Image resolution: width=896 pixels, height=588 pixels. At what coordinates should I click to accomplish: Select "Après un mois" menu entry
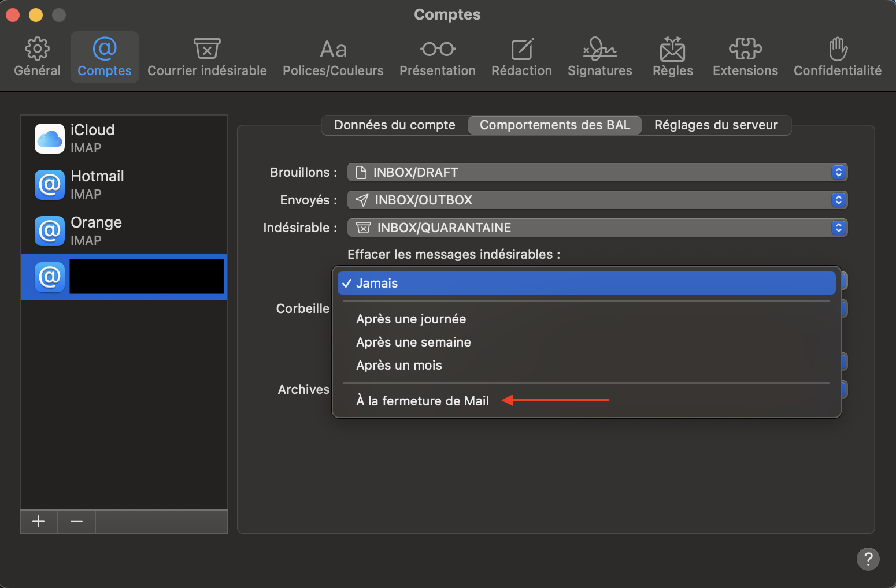coord(399,365)
